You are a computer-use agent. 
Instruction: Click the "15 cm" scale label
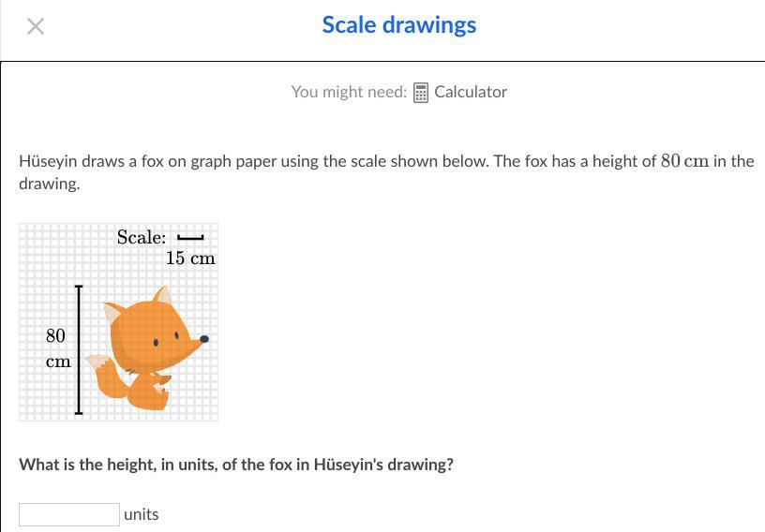pyautogui.click(x=190, y=259)
